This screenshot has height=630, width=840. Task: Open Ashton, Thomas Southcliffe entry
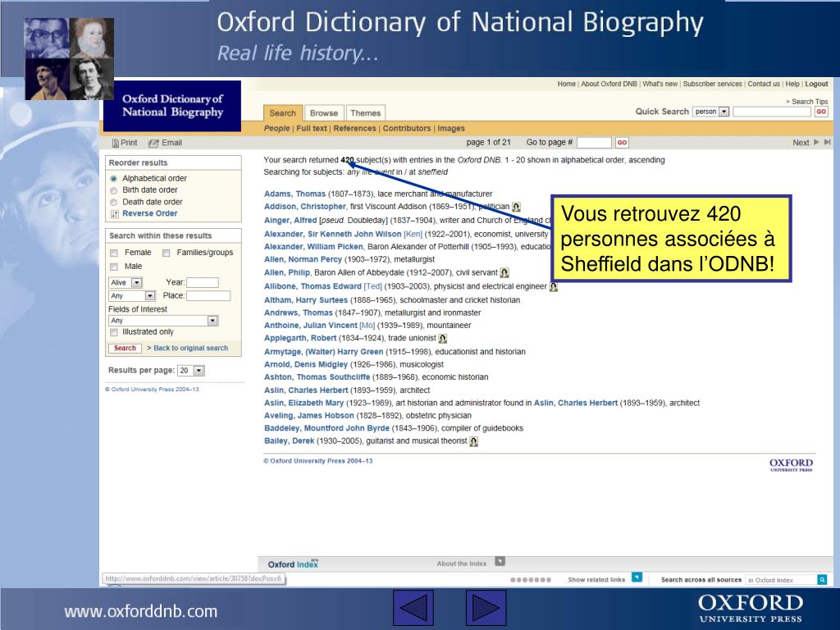tap(317, 377)
